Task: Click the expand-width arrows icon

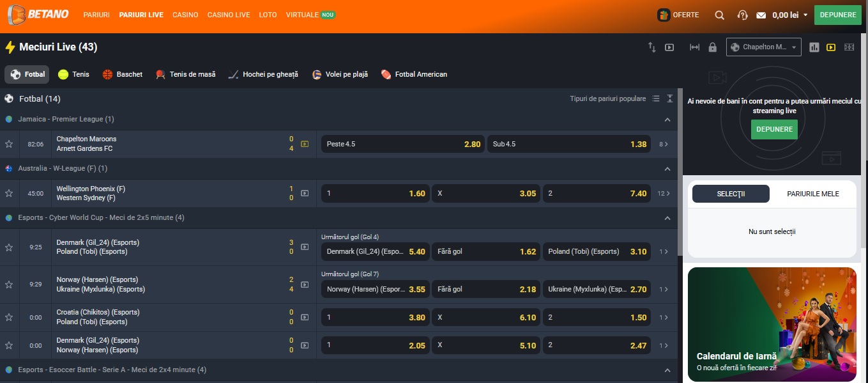Action: 695,47
